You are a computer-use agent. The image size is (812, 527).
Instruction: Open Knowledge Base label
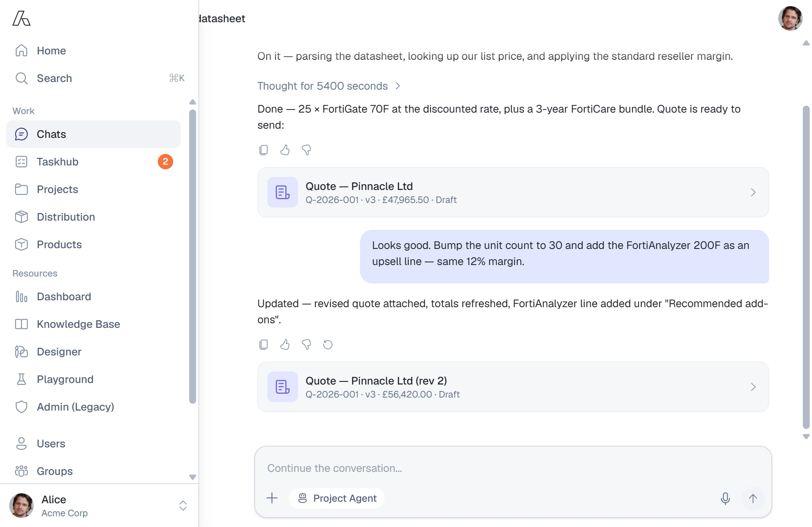point(79,324)
